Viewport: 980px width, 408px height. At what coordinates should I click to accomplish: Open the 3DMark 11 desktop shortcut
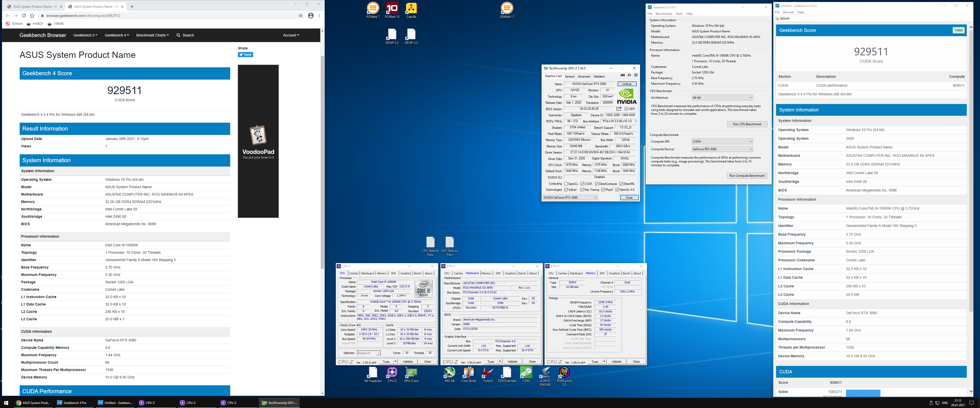tap(507, 10)
